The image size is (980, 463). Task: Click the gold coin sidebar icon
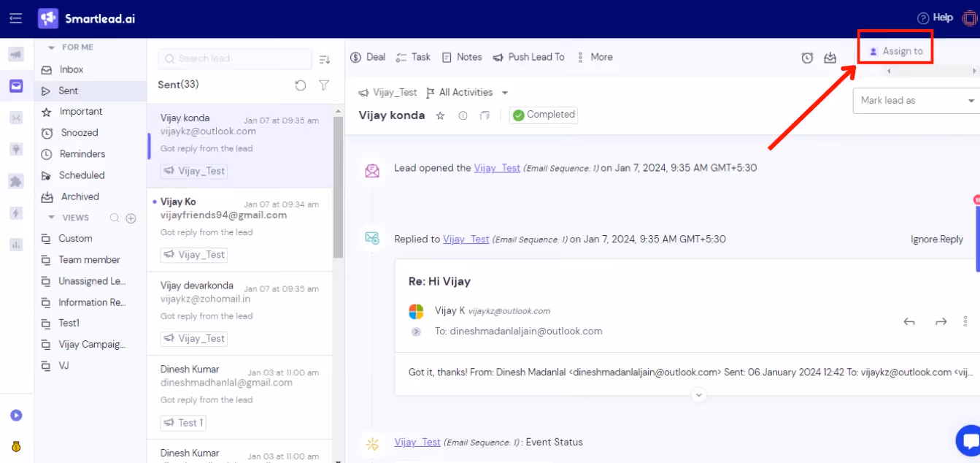point(16,447)
